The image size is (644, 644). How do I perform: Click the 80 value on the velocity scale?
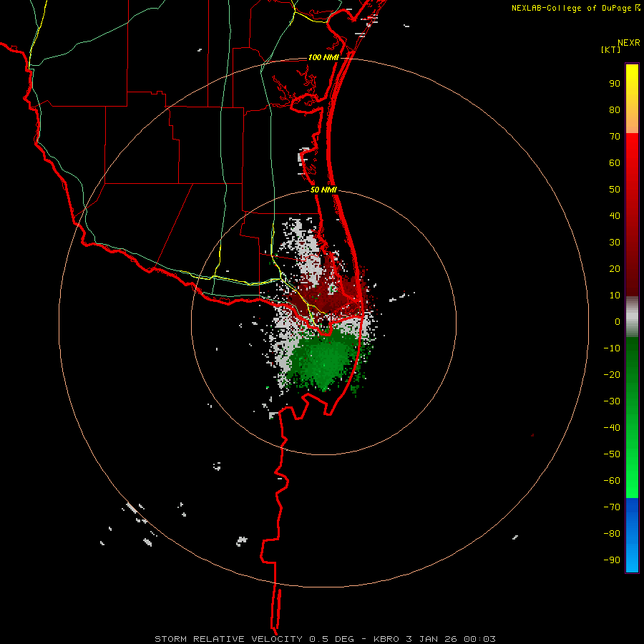pyautogui.click(x=615, y=110)
